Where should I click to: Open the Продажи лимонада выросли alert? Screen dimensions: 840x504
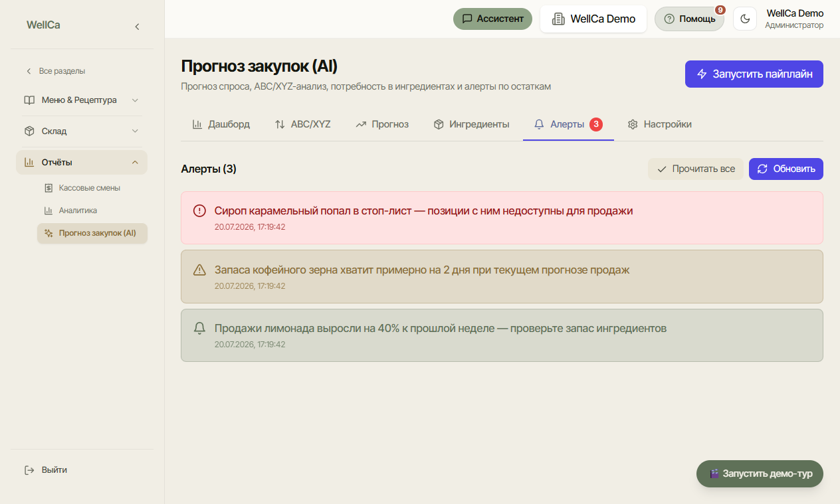502,335
